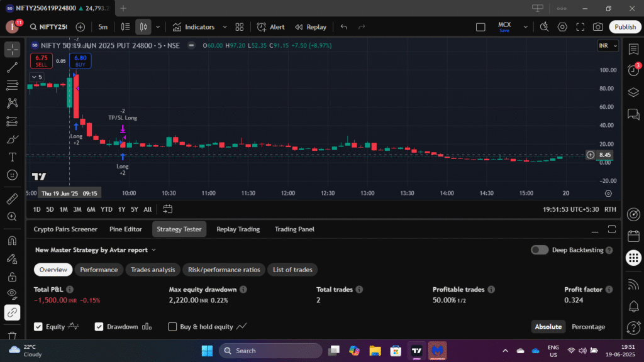Undo the last chart action

click(344, 27)
